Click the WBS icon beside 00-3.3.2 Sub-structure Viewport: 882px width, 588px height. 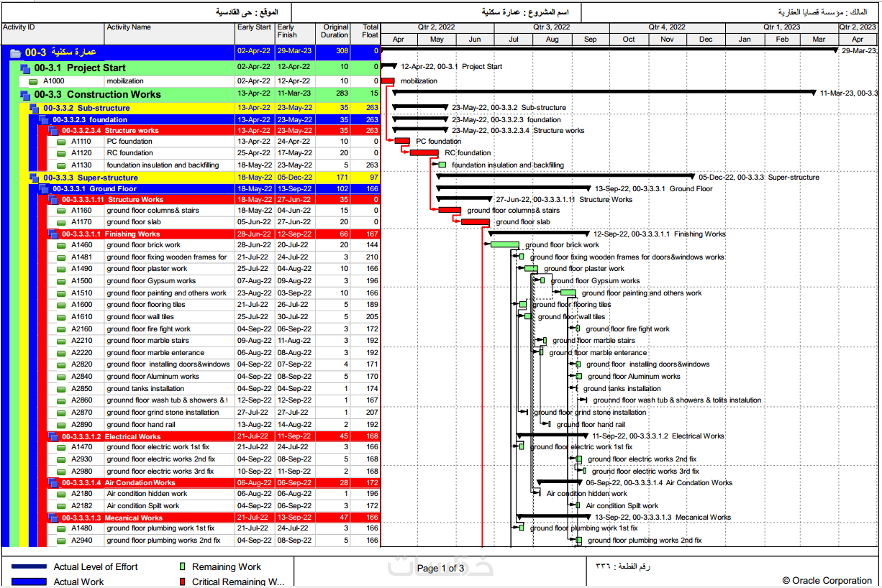point(34,109)
